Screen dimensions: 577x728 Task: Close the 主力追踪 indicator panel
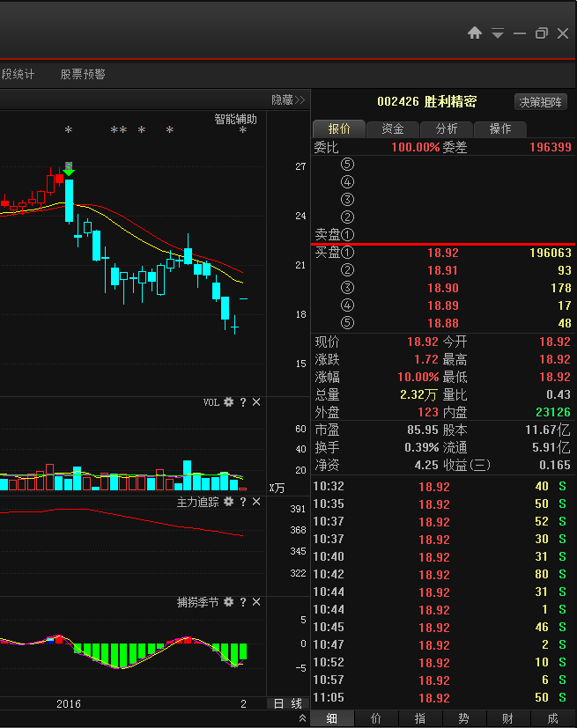tap(256, 502)
